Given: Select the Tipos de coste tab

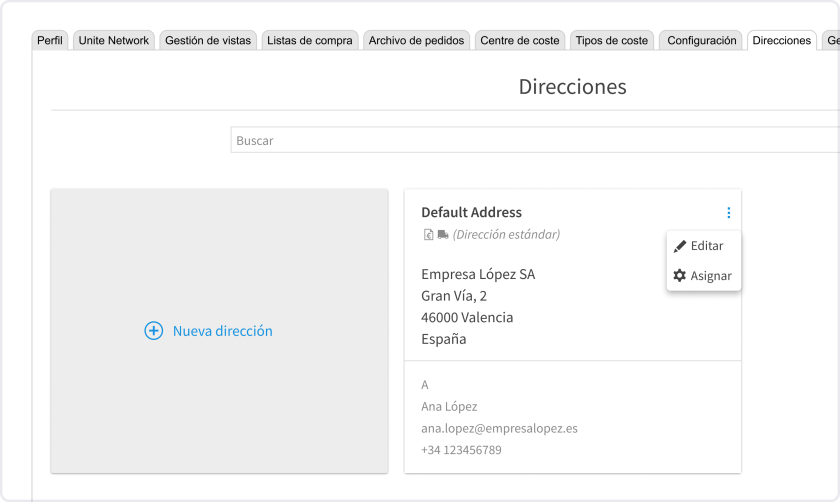Looking at the screenshot, I should point(611,41).
